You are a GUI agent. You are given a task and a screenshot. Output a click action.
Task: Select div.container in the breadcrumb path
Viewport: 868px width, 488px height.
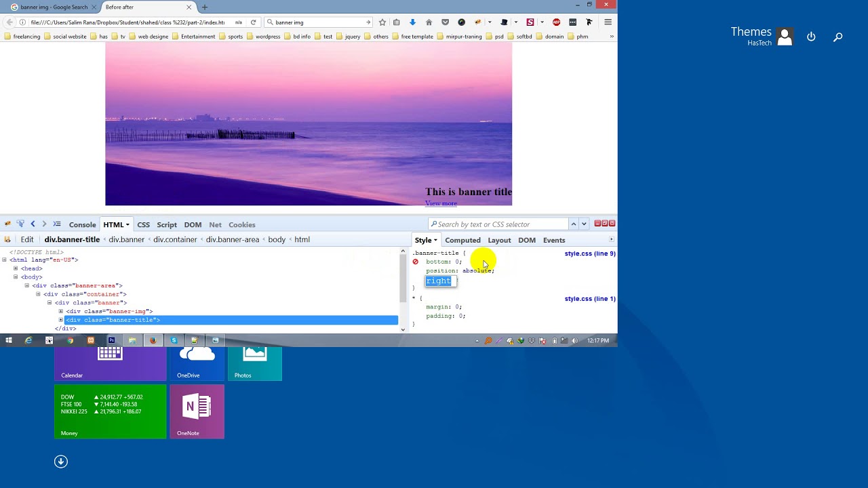click(175, 239)
